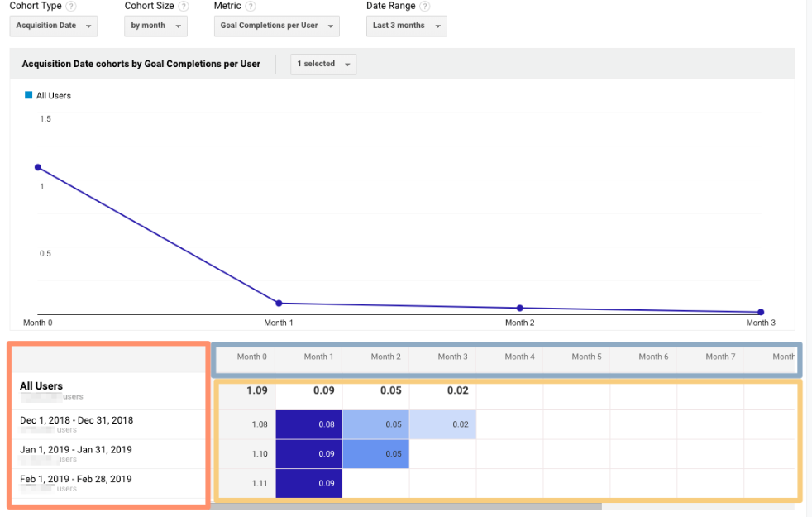Open the Cohort Size help icon
Viewport: 812px width, 517px height.
[182, 6]
